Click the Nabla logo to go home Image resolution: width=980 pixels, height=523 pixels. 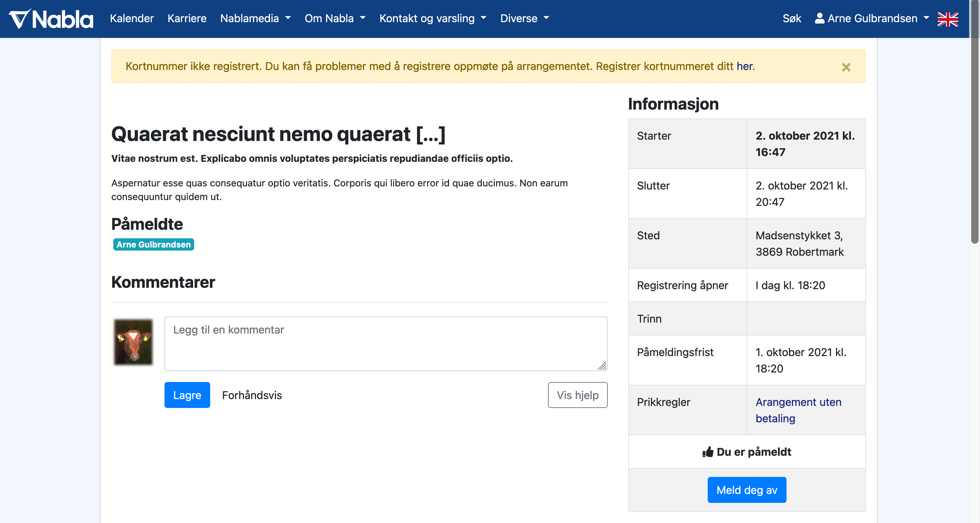pos(50,18)
